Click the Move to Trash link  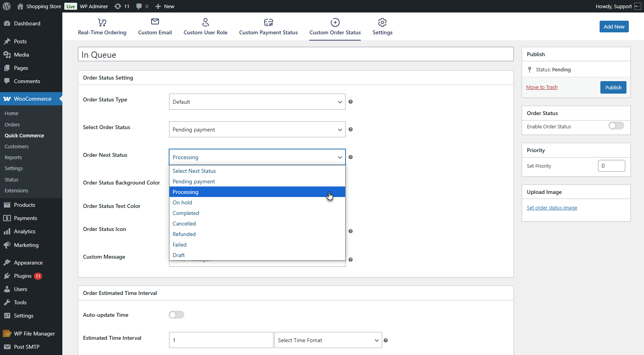click(x=542, y=87)
